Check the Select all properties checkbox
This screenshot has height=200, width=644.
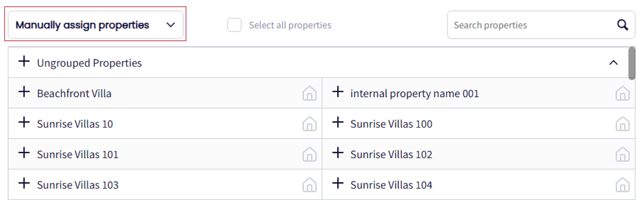tap(234, 25)
